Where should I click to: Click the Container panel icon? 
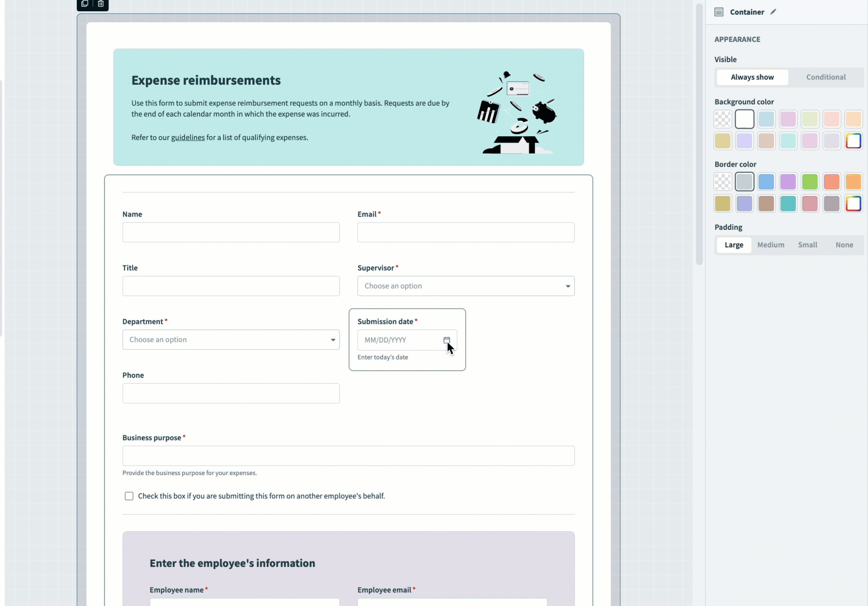click(x=719, y=12)
